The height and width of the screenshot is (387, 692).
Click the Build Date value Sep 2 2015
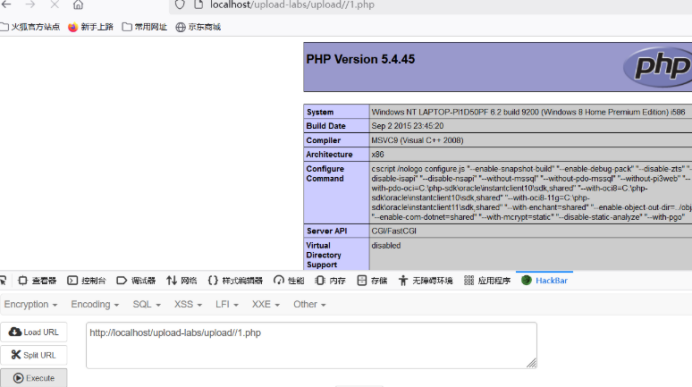pos(407,126)
